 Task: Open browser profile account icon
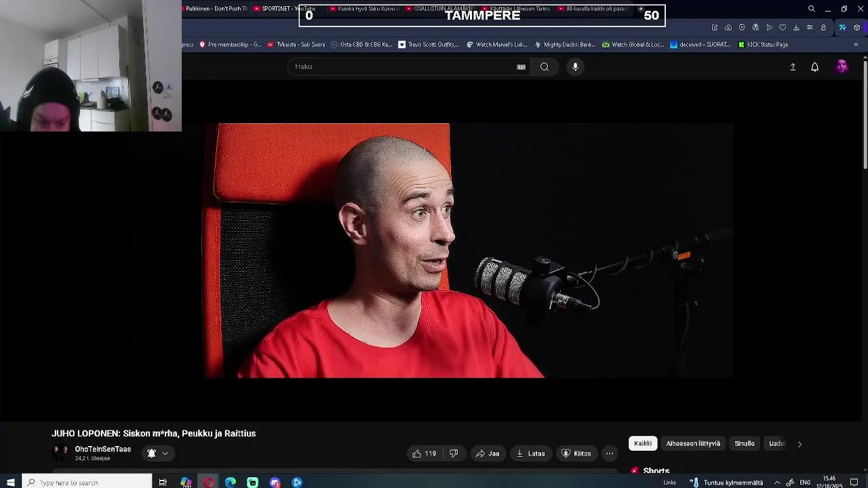823,28
